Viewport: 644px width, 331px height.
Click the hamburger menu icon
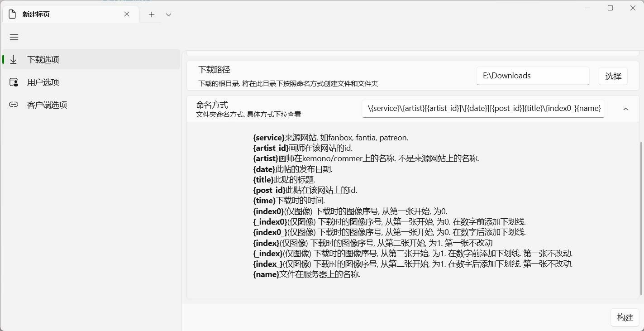pos(14,37)
